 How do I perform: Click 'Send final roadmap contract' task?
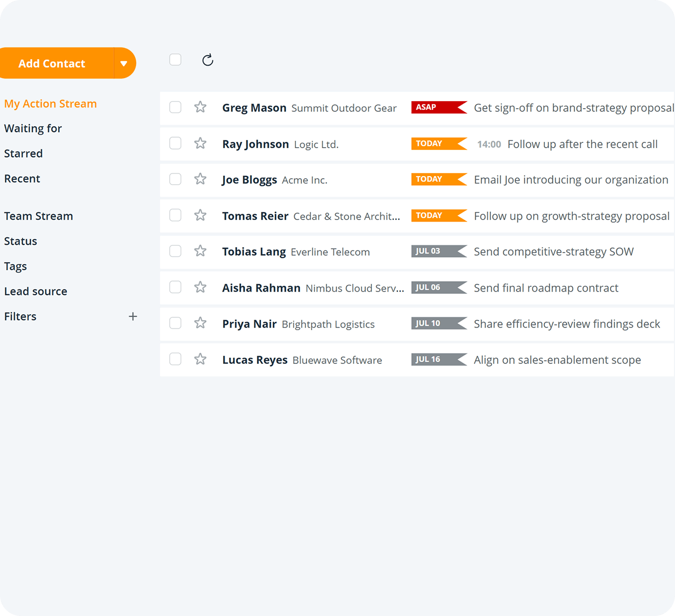(546, 288)
